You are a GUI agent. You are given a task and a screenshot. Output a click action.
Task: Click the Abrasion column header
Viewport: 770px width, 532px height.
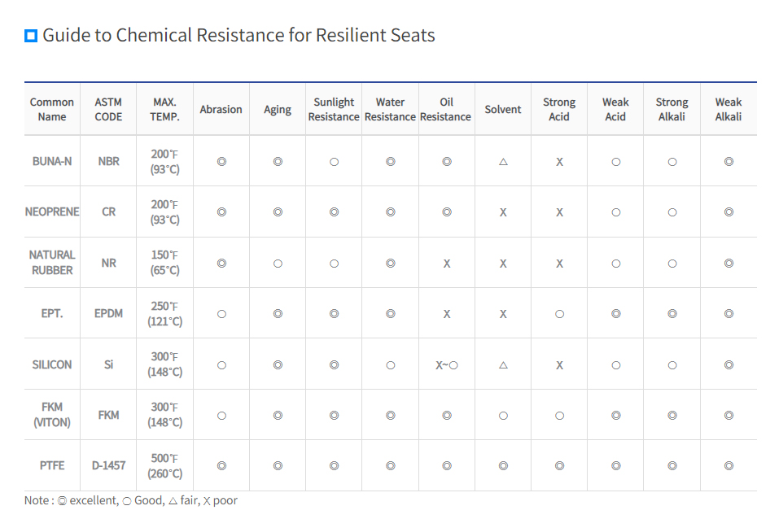point(221,109)
